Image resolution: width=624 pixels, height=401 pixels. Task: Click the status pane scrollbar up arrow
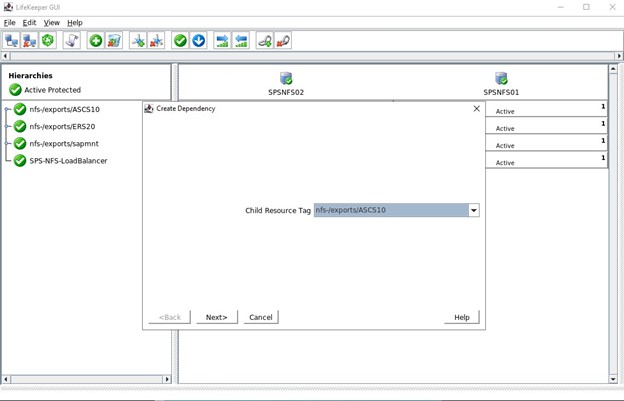[613, 69]
